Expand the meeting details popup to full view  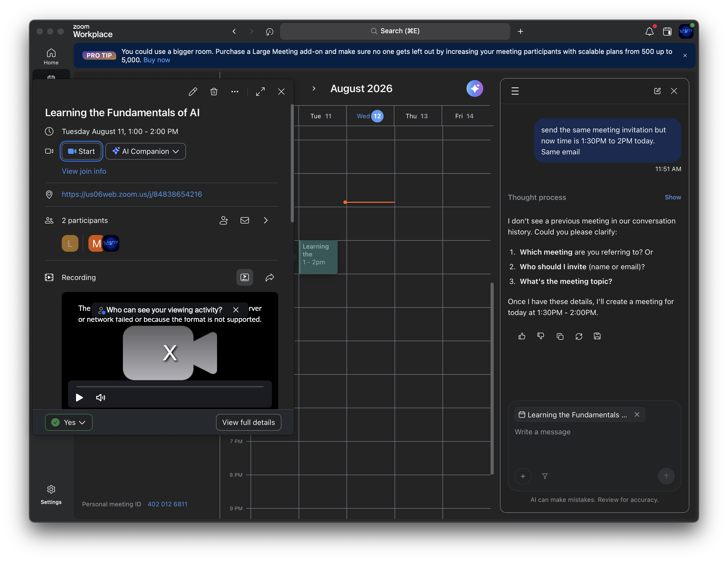click(260, 91)
